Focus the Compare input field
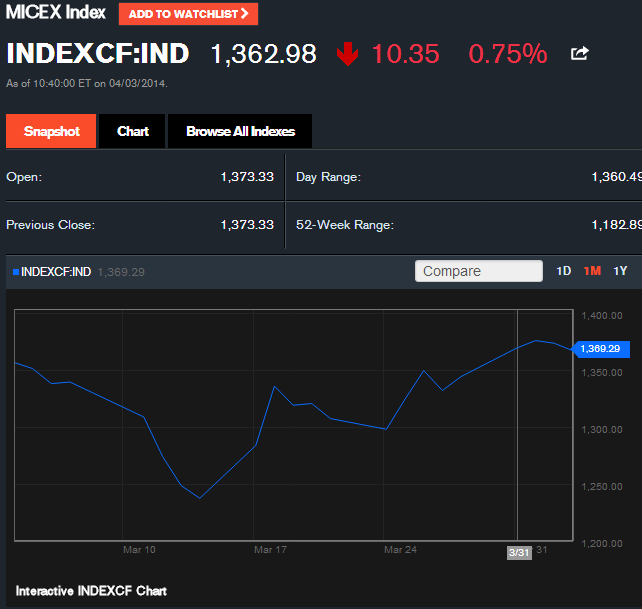The height and width of the screenshot is (609, 642). [478, 271]
